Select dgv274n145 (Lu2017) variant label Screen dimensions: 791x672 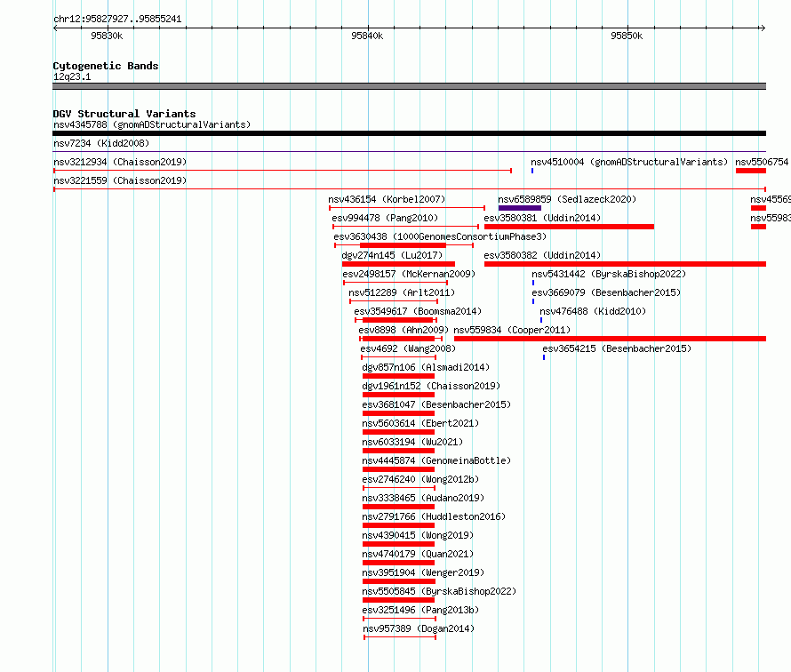tap(392, 255)
